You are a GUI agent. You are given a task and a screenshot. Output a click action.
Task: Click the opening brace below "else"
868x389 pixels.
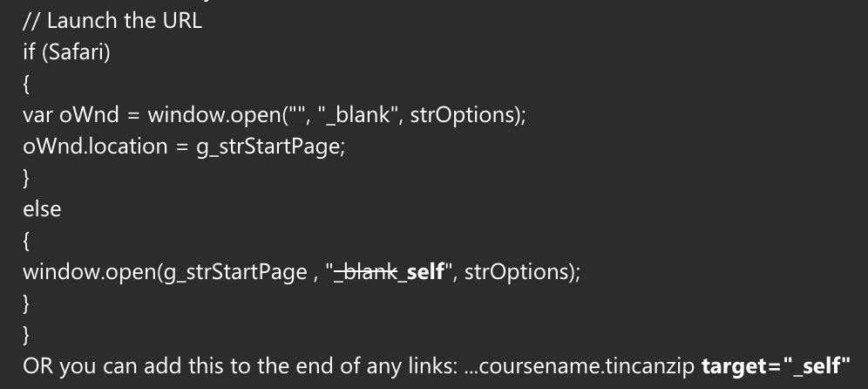pos(26,241)
